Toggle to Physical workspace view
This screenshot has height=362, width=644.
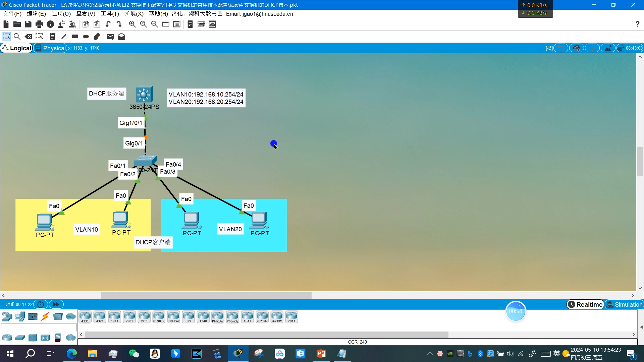[x=50, y=48]
